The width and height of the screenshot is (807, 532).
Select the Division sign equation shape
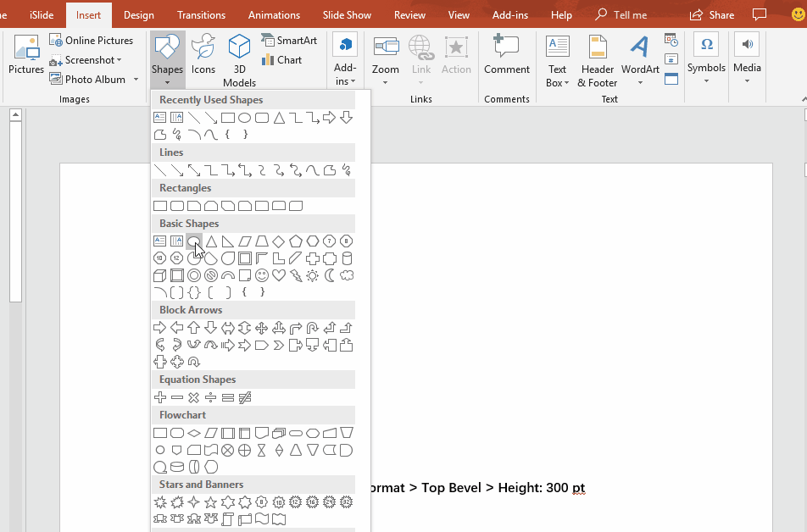click(210, 397)
